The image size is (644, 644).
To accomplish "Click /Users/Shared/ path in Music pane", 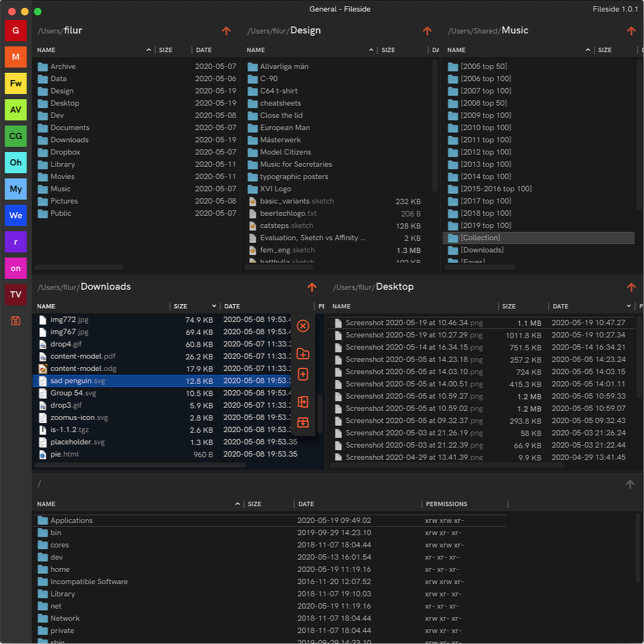I will [x=475, y=31].
